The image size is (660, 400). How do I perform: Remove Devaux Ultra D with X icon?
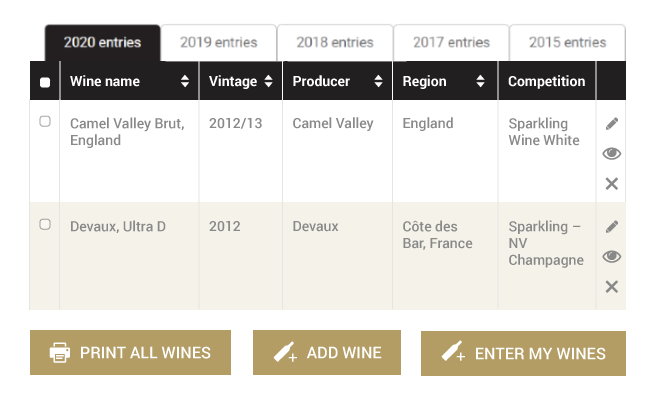[x=612, y=287]
